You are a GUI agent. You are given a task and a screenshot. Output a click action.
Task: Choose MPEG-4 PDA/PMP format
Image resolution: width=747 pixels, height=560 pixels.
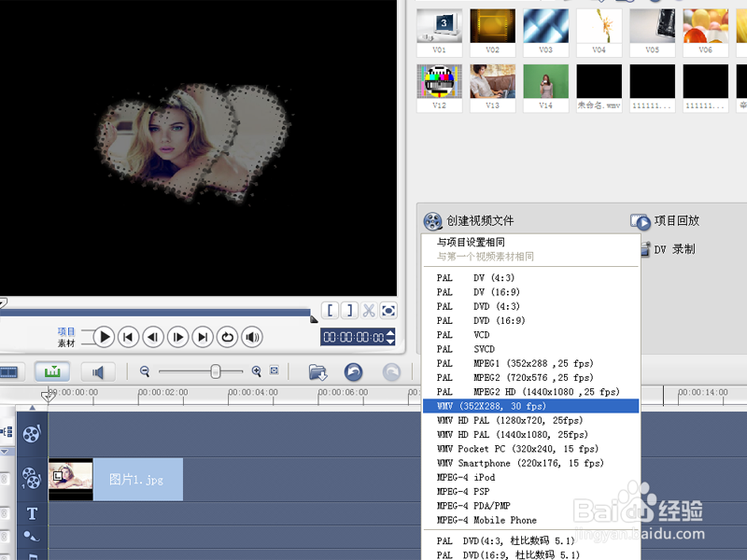[530, 506]
